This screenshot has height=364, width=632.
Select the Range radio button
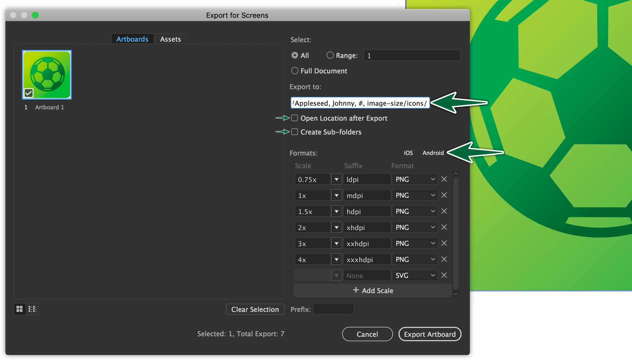coord(330,55)
